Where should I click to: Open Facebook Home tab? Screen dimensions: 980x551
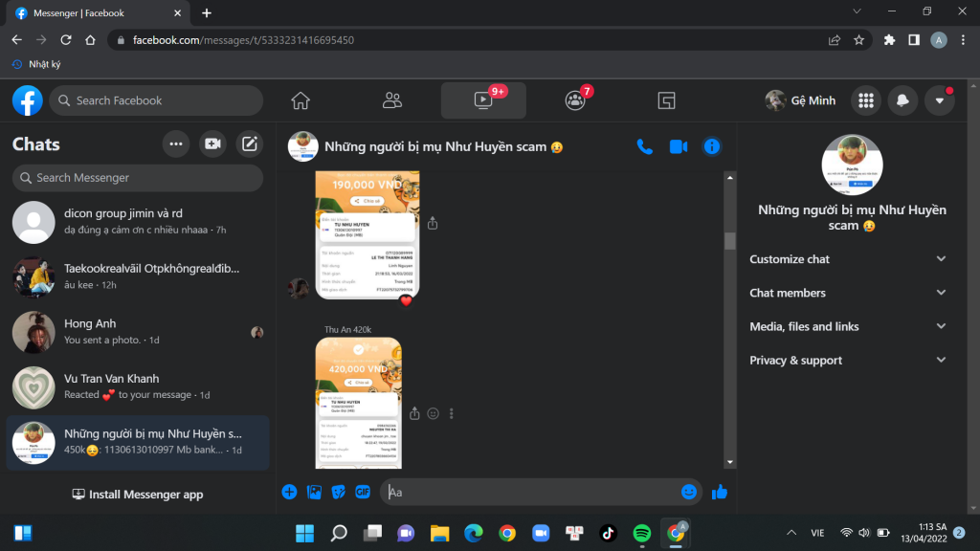[x=301, y=100]
